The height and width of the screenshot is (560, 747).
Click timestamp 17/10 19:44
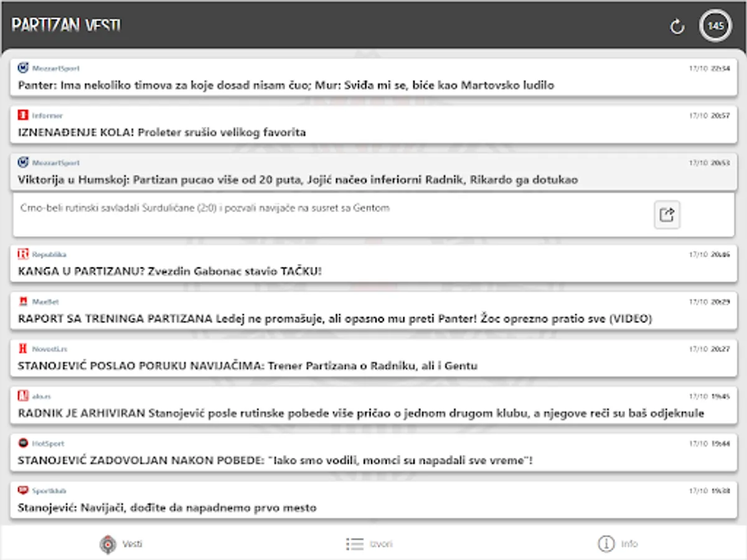pos(709,444)
